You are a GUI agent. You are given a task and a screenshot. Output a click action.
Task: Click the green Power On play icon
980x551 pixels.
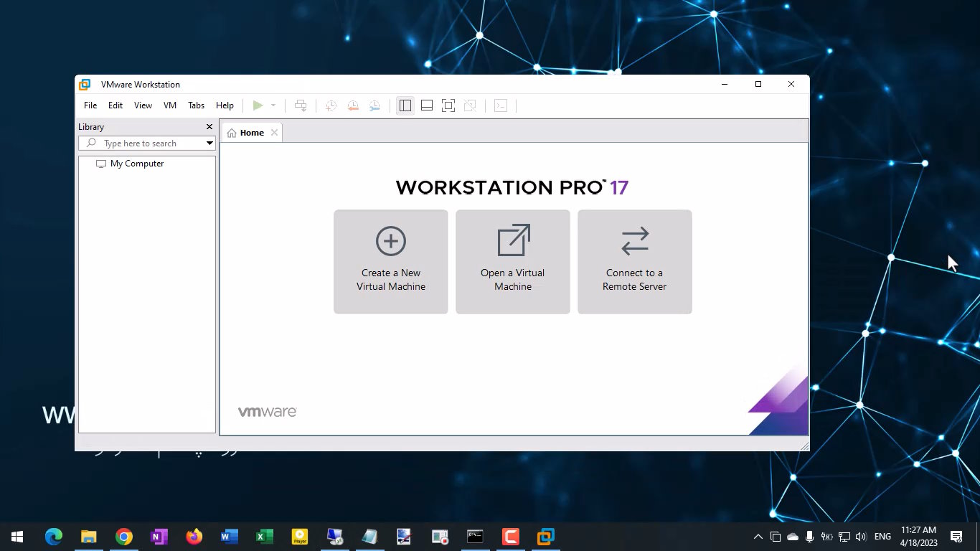[258, 105]
